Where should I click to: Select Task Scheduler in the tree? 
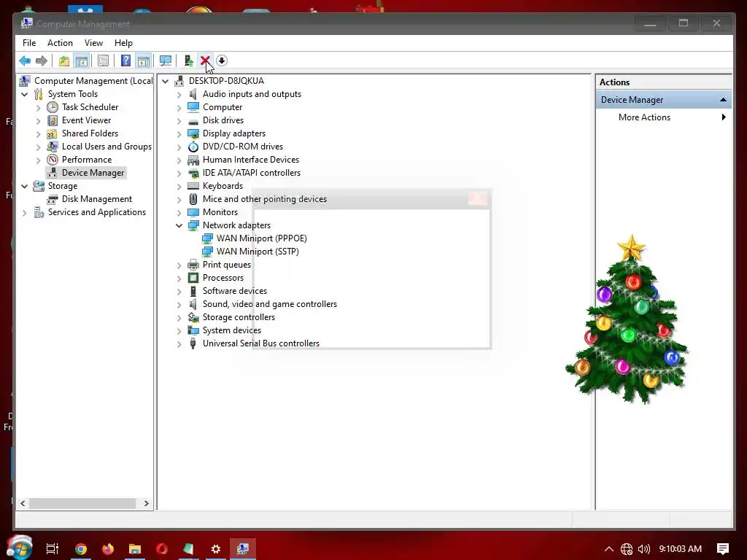[90, 107]
